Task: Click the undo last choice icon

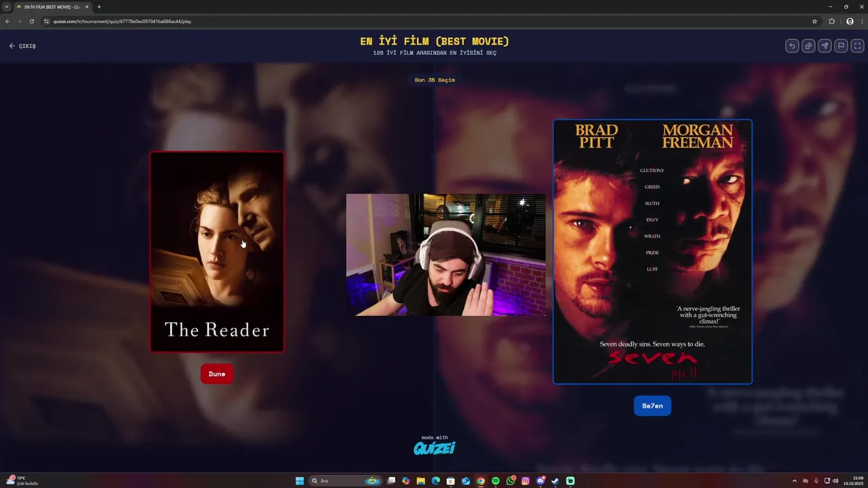Action: point(792,46)
